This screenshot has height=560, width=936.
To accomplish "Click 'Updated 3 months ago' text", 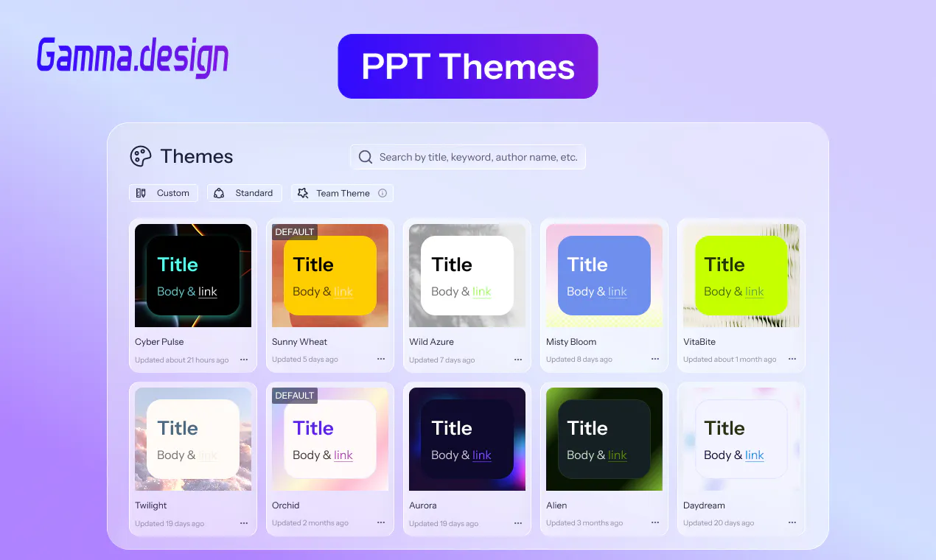I will [x=584, y=523].
